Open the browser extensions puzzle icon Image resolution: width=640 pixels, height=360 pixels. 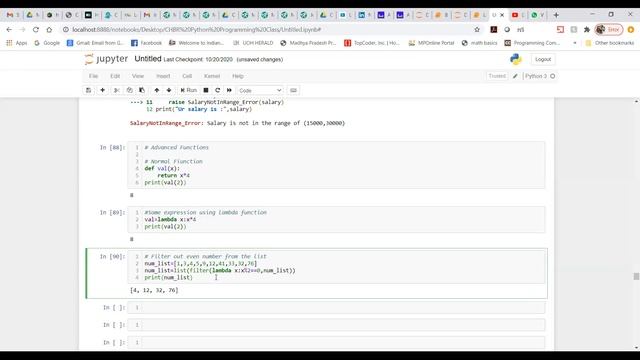coord(587,29)
